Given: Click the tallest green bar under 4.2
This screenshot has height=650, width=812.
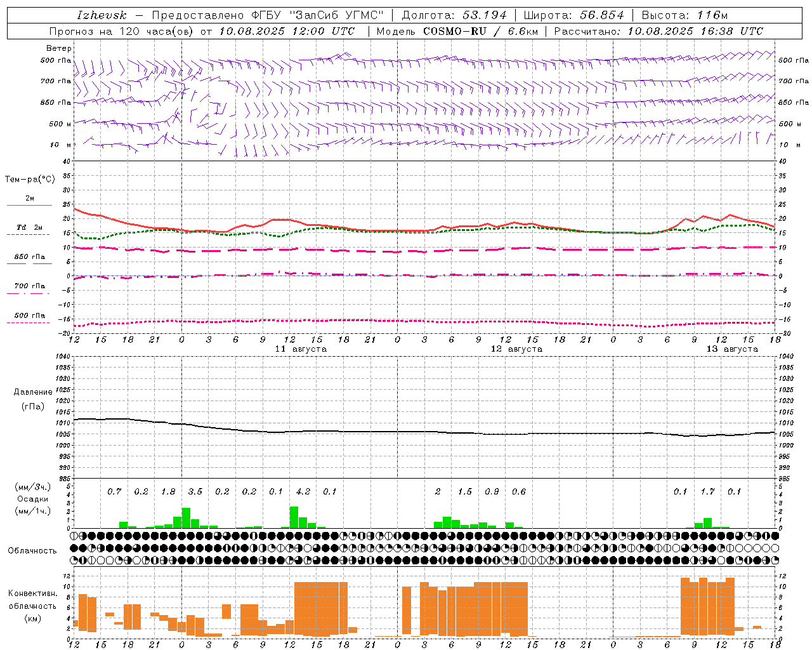Looking at the screenshot, I should click(294, 517).
